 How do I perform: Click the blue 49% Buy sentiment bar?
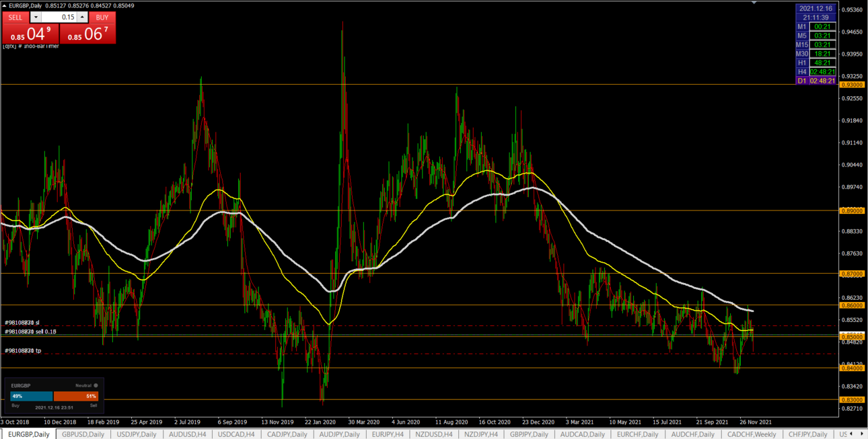tap(32, 397)
